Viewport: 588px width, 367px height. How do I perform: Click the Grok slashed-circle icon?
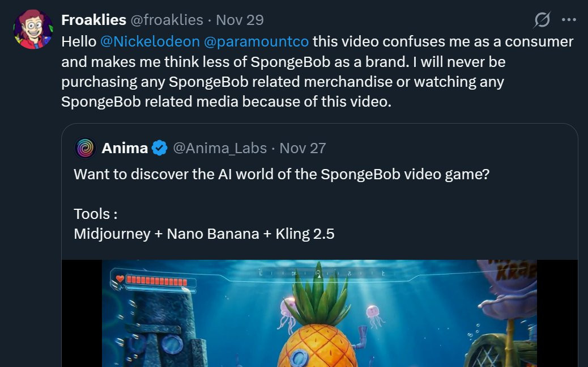point(542,20)
